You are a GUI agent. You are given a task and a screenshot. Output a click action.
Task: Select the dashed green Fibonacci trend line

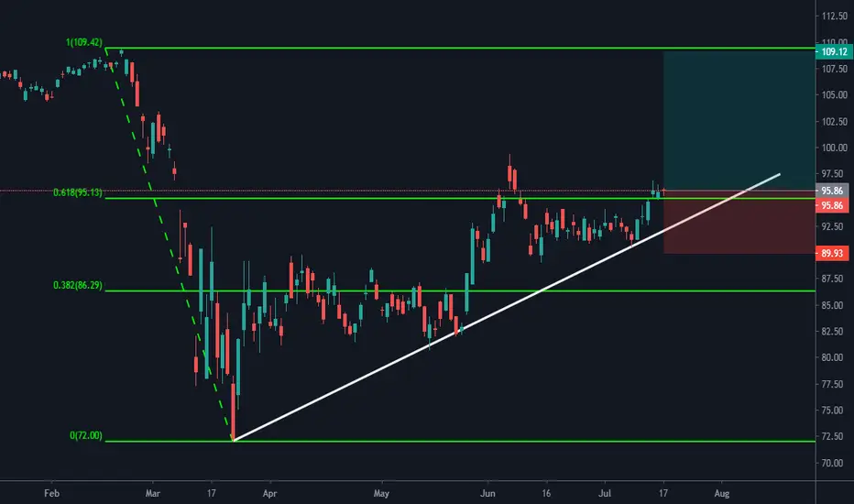(169, 246)
